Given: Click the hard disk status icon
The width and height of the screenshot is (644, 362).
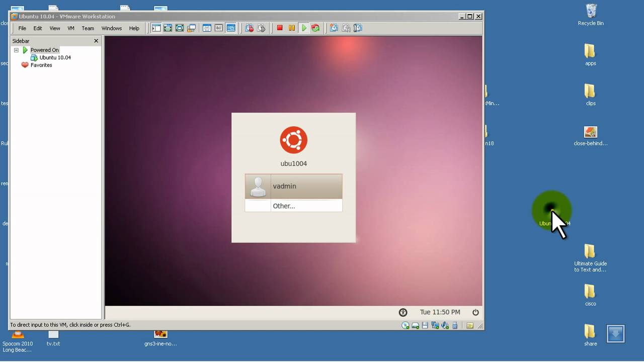Looking at the screenshot, I should [415, 325].
